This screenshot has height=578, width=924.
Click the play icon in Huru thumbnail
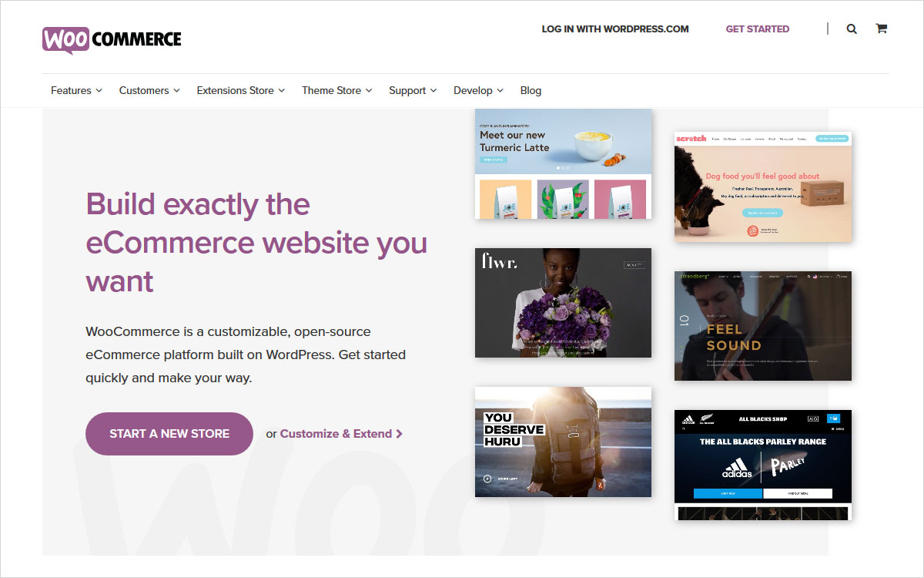click(487, 479)
